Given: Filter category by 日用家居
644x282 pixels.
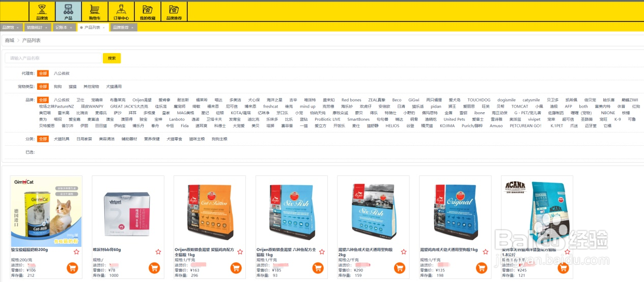Looking at the screenshot, I should 84,139.
